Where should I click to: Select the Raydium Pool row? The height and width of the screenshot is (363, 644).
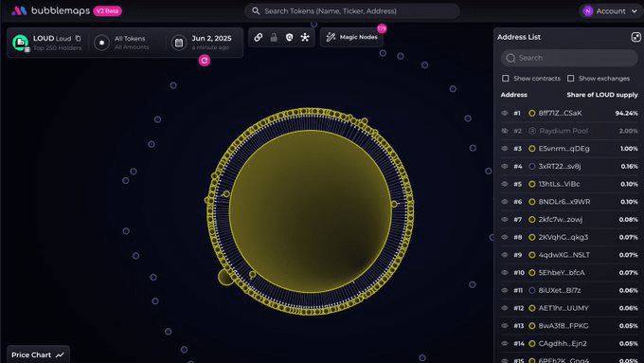click(569, 131)
